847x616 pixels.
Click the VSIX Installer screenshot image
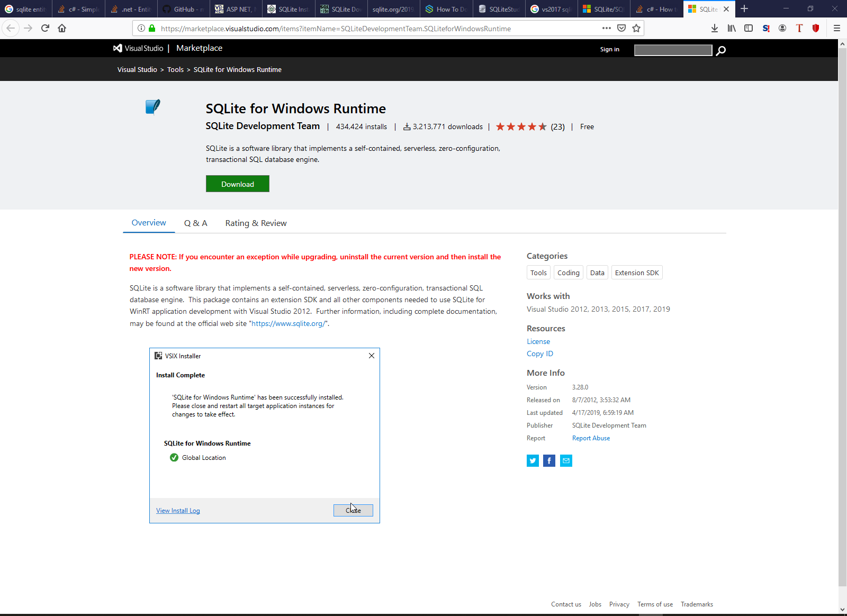265,436
